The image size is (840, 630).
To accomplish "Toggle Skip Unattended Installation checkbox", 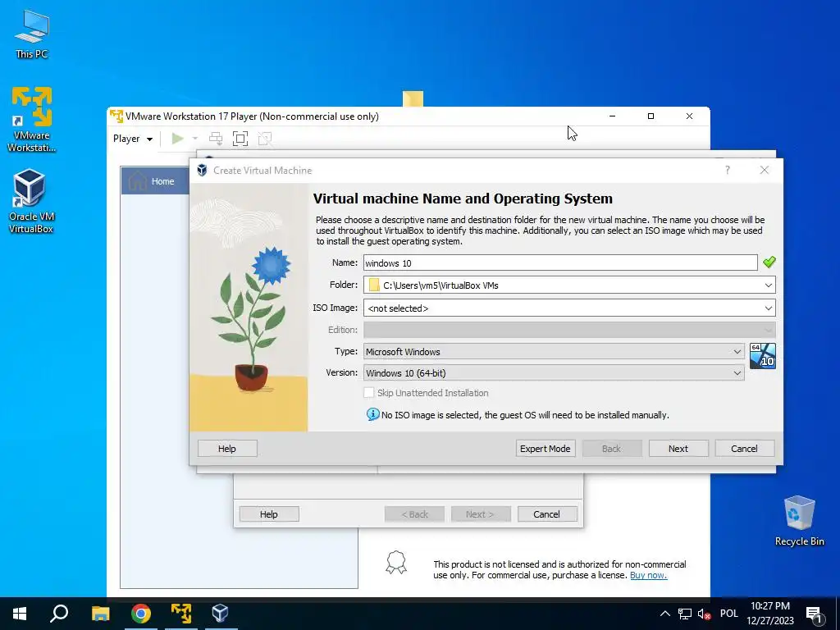I will point(368,393).
